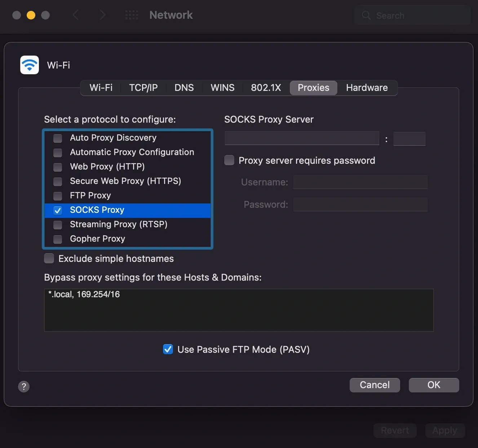Click the SOCKS Proxy Server address field
The image size is (478, 448).
point(302,138)
